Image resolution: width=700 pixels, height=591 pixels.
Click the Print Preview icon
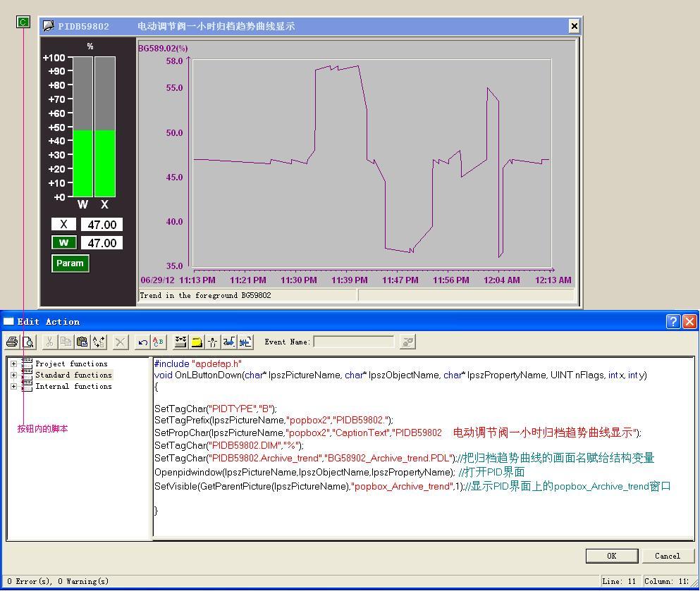(28, 342)
